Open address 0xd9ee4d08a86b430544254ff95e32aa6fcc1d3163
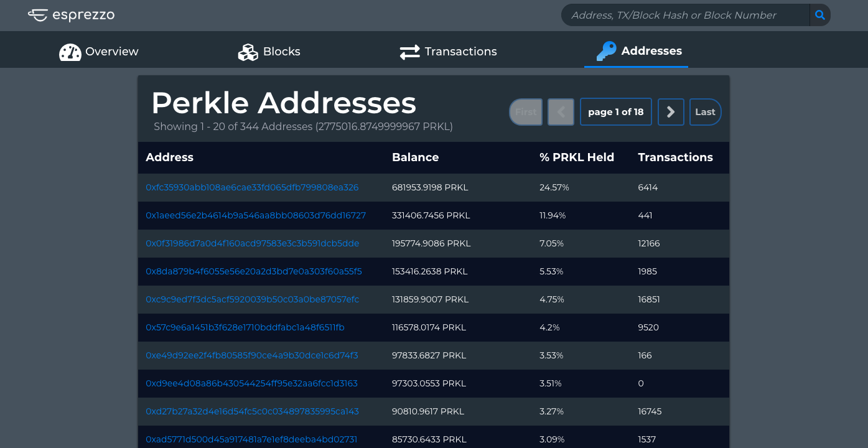This screenshot has height=448, width=868. tap(251, 383)
